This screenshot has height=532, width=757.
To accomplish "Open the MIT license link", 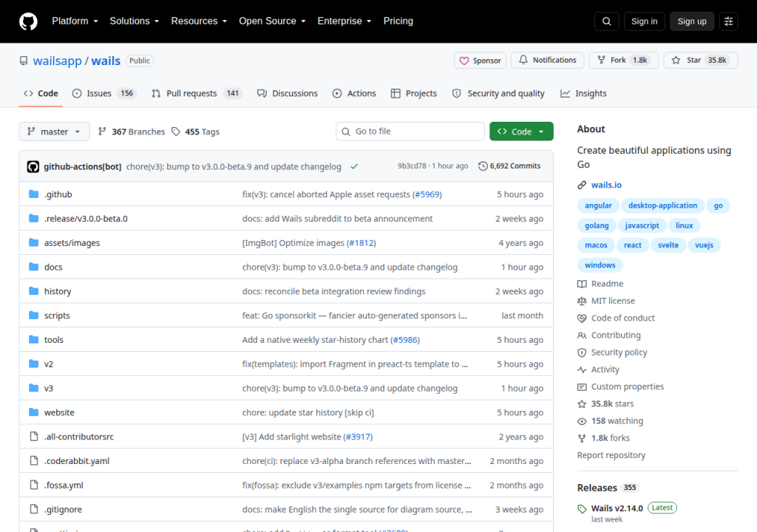I will point(606,301).
